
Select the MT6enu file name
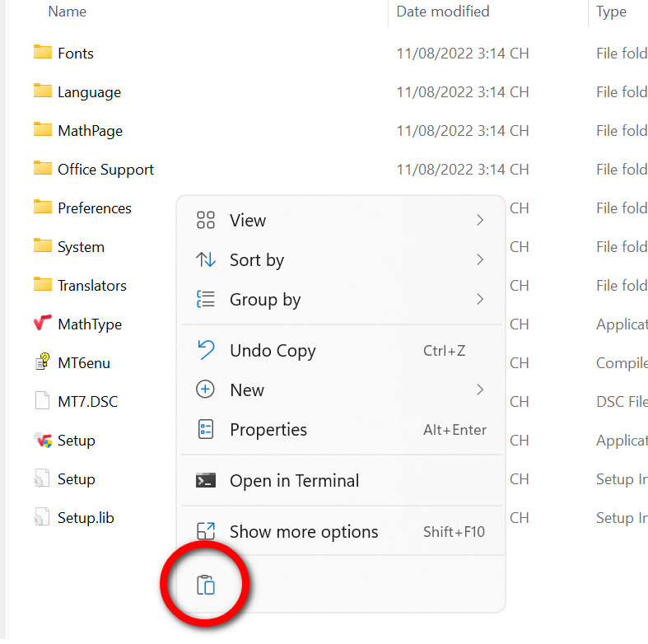84,363
